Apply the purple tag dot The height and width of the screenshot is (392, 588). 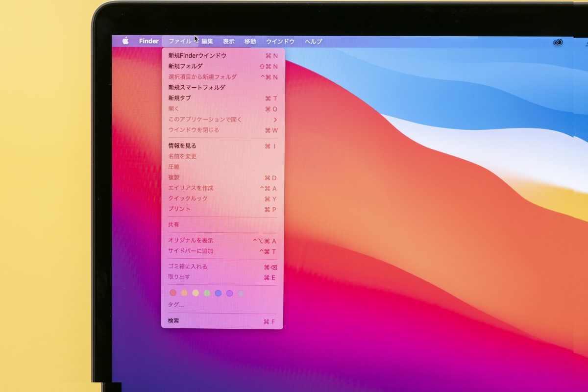tap(229, 293)
